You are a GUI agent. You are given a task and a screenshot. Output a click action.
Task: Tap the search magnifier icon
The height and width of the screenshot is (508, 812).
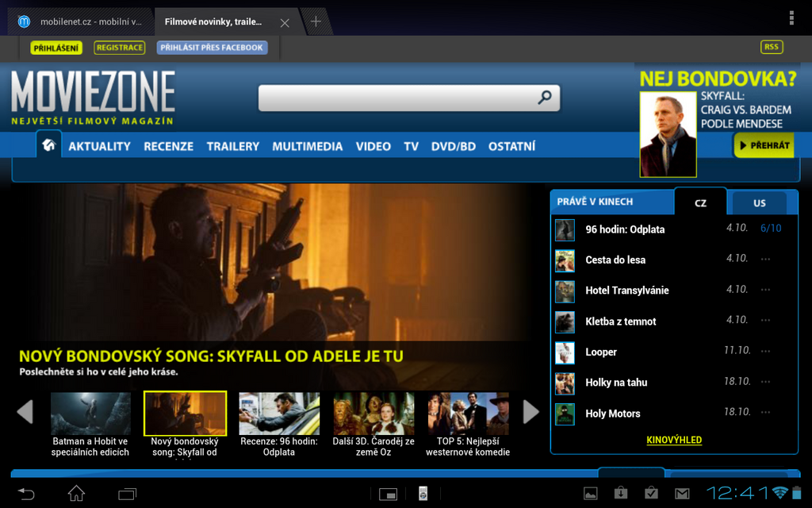[x=544, y=98]
